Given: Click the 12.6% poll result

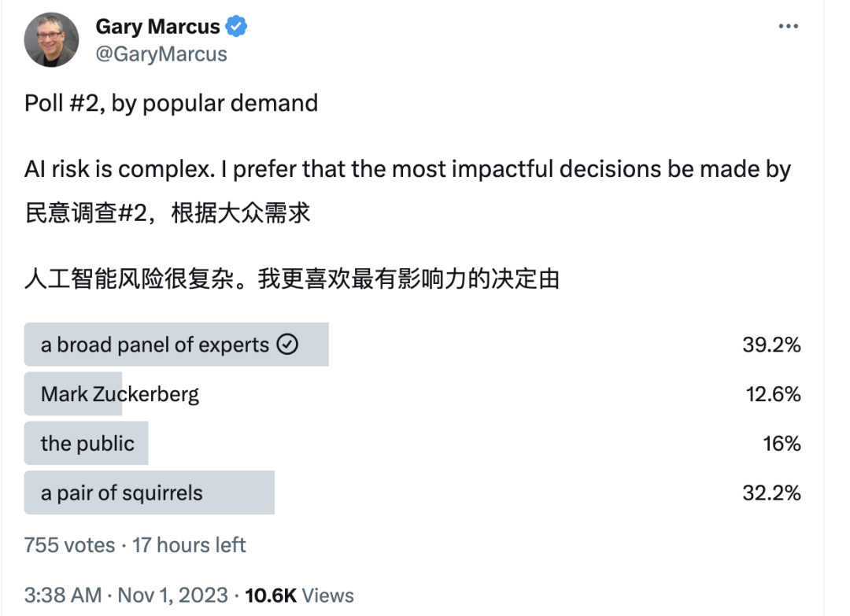Looking at the screenshot, I should click(773, 393).
